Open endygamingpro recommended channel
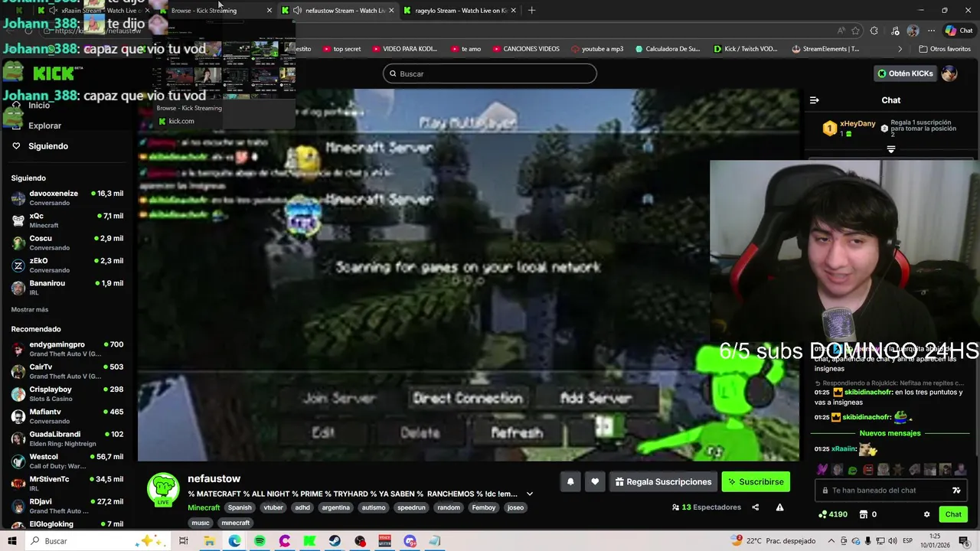The width and height of the screenshot is (980, 551). tap(67, 349)
